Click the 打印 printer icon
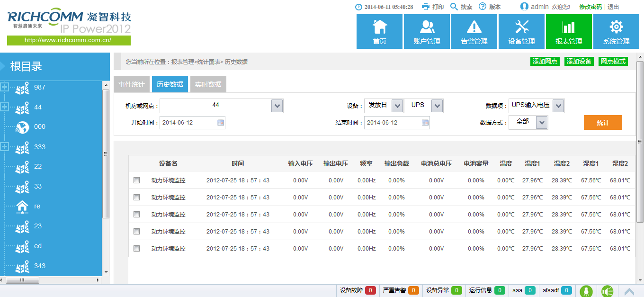 (426, 7)
